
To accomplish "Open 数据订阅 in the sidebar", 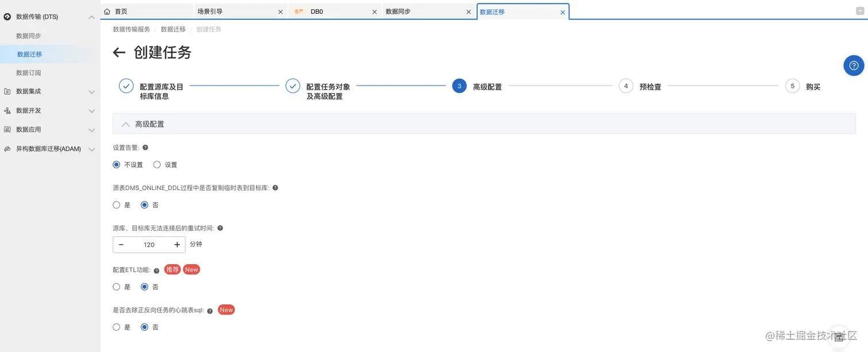I will tap(29, 73).
